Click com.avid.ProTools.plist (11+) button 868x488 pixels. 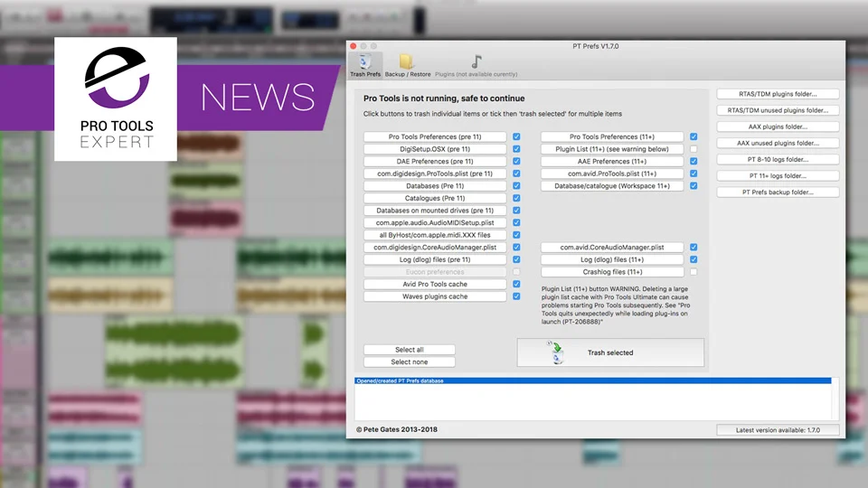[x=612, y=174]
